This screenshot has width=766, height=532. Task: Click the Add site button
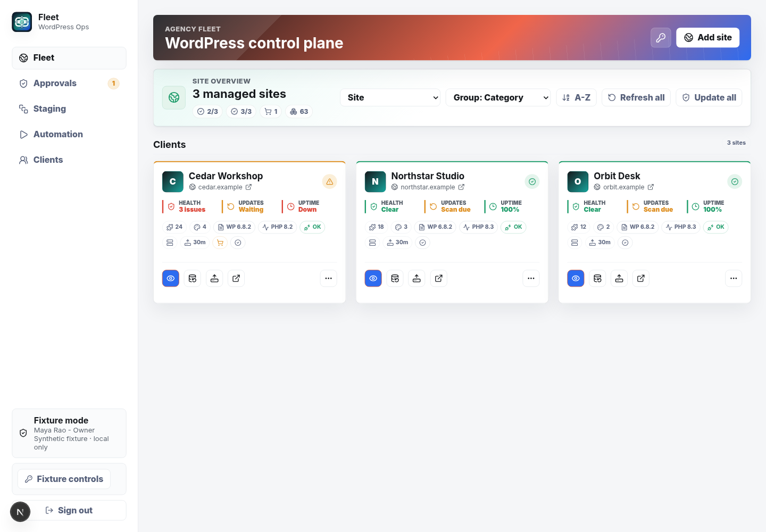[x=707, y=38]
